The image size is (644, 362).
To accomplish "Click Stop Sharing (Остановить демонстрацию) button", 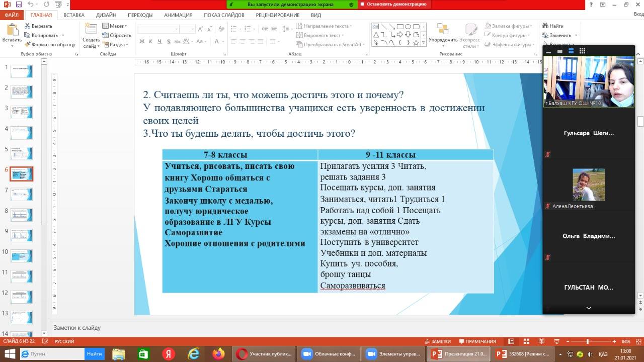I will 393,4.
